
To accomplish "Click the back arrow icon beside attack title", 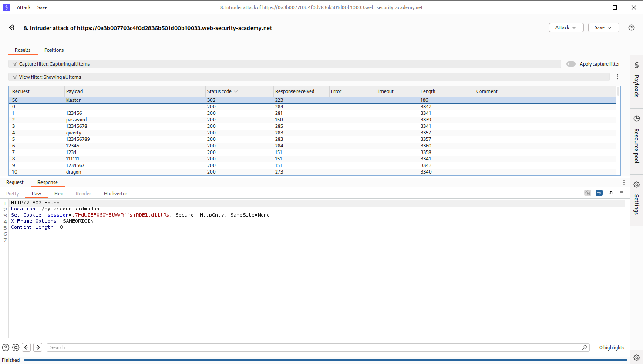I will pyautogui.click(x=12, y=28).
